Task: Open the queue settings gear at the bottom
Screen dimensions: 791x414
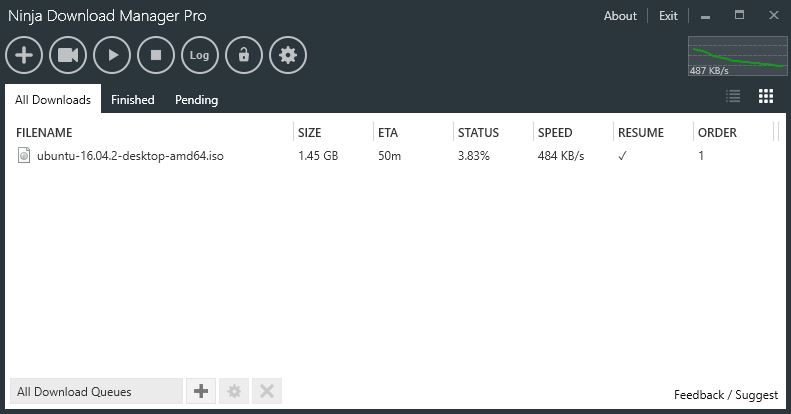Action: (234, 391)
